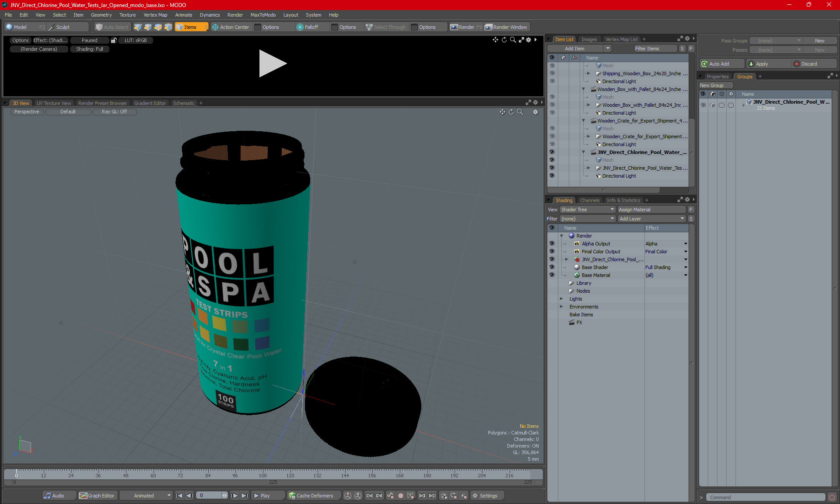Activate Items selection mode
Screen dimensions: 840x504
pos(191,27)
